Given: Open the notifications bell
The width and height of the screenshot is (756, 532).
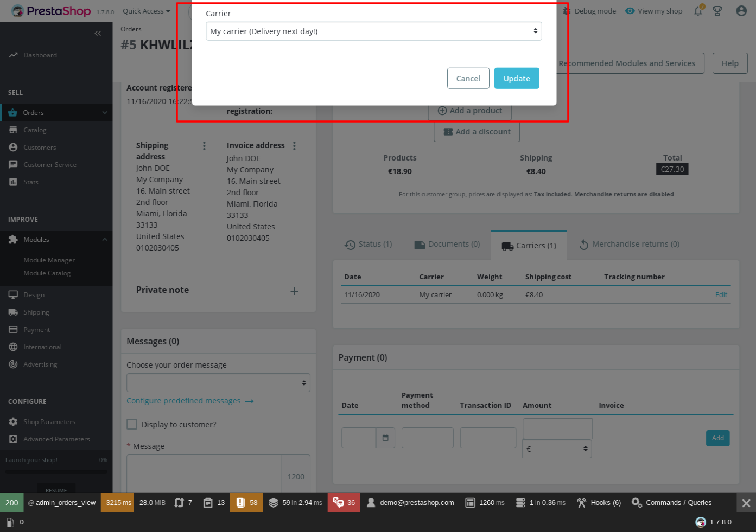Looking at the screenshot, I should tap(698, 11).
